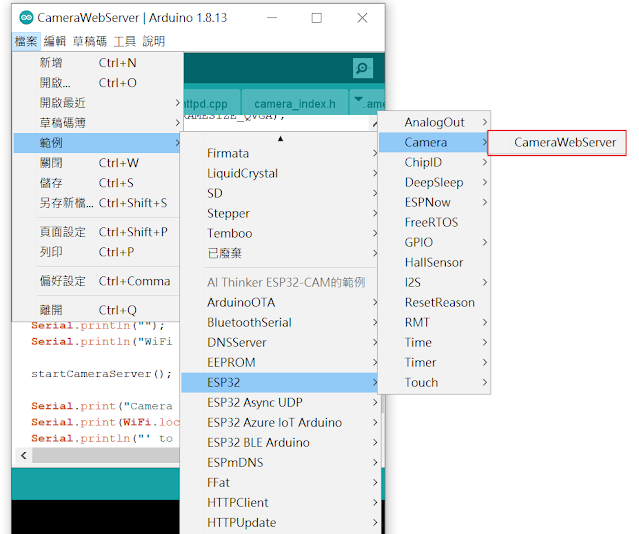The width and height of the screenshot is (639, 534).
Task: Switch to camera_index.h tab
Action: coord(295,104)
